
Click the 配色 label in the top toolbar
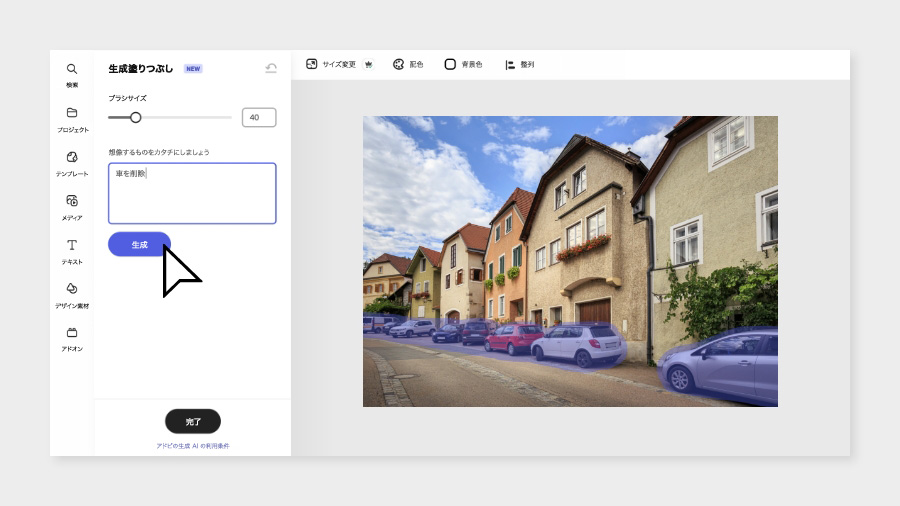pos(416,65)
